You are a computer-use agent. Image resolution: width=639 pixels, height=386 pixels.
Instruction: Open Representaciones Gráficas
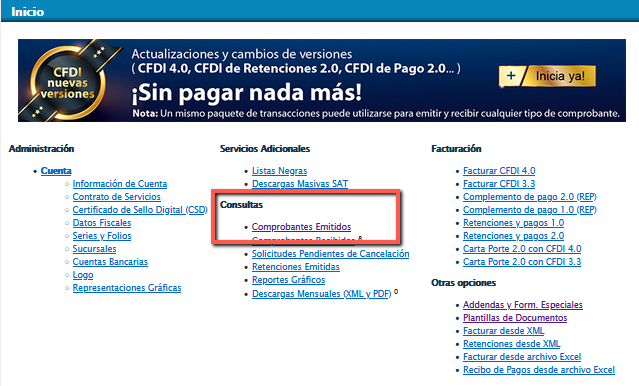[x=127, y=288]
